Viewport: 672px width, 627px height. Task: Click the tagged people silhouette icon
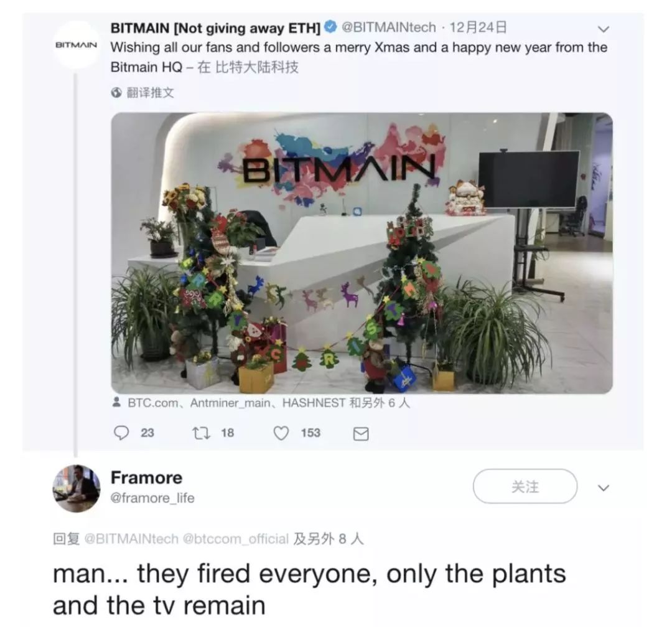[116, 403]
